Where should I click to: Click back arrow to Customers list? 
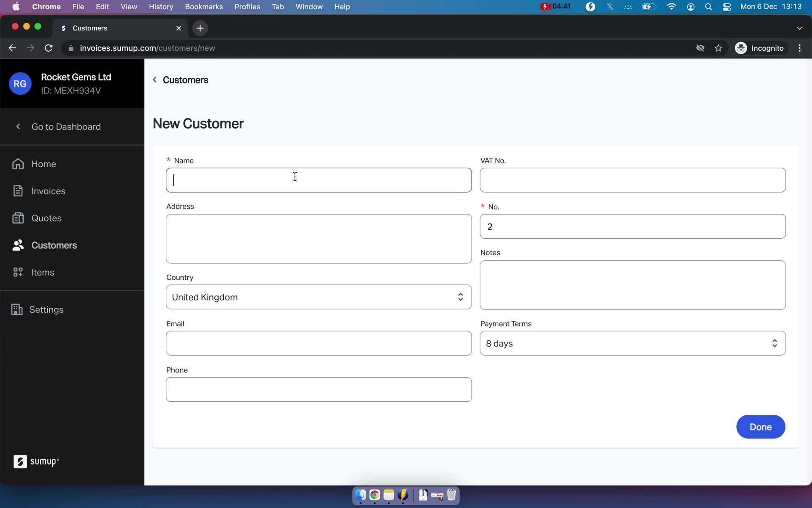coord(155,80)
